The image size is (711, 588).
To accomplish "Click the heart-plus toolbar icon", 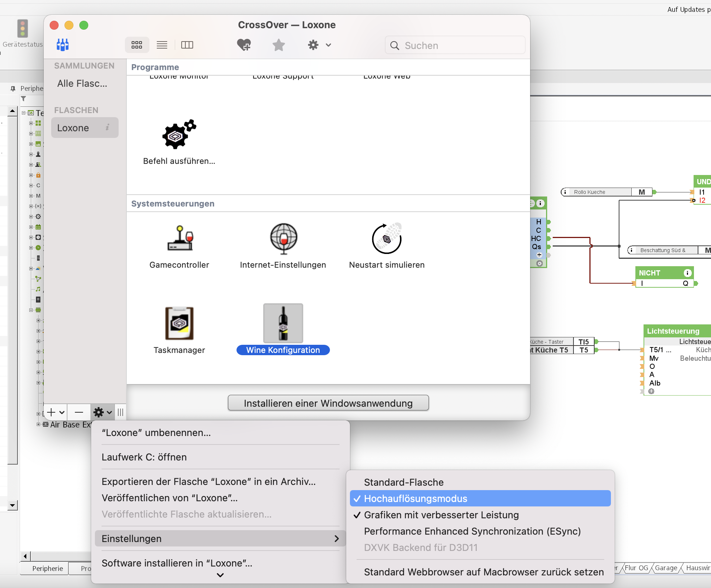I will [244, 45].
